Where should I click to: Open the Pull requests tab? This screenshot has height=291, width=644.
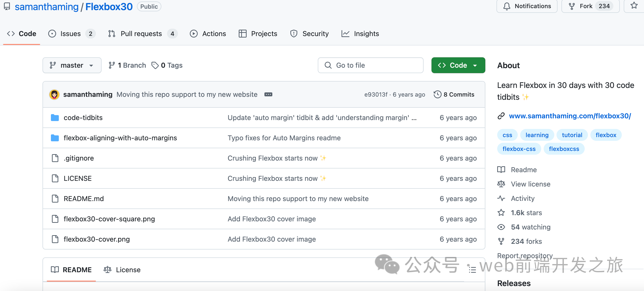tap(141, 34)
